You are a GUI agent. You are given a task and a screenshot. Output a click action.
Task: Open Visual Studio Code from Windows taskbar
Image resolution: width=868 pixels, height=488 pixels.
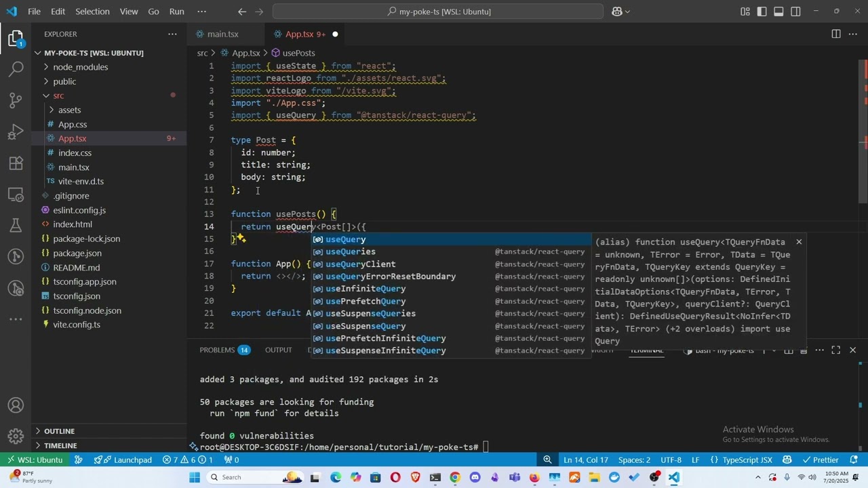pos(673,477)
